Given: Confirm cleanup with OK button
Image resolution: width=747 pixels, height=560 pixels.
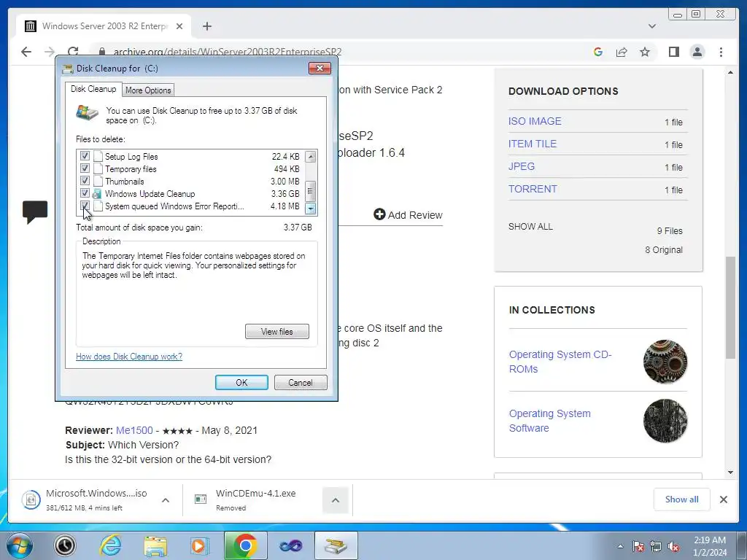Looking at the screenshot, I should [x=241, y=382].
